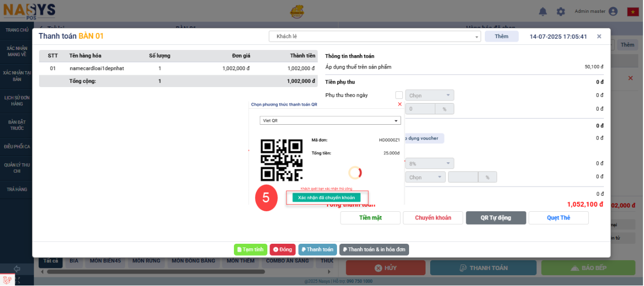644x286 pixels.
Task: Click the QR code image
Action: [x=281, y=160]
